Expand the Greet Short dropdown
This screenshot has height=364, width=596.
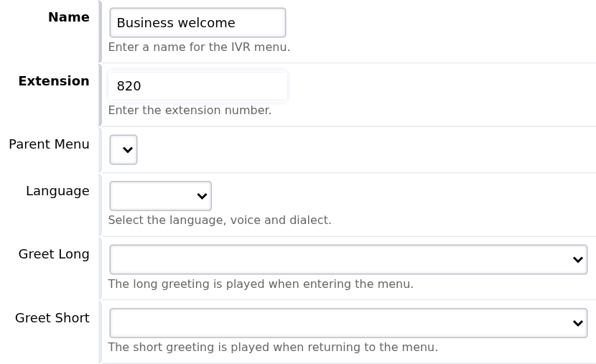click(348, 323)
